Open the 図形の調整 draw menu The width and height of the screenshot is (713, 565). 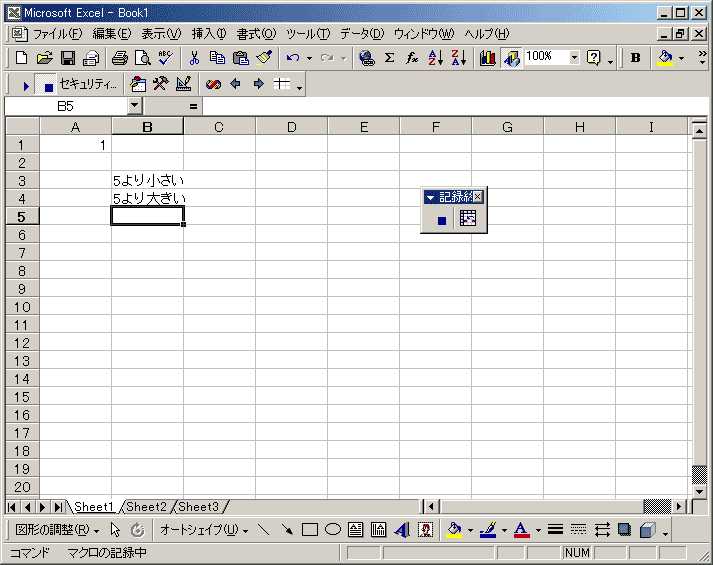[x=57, y=530]
